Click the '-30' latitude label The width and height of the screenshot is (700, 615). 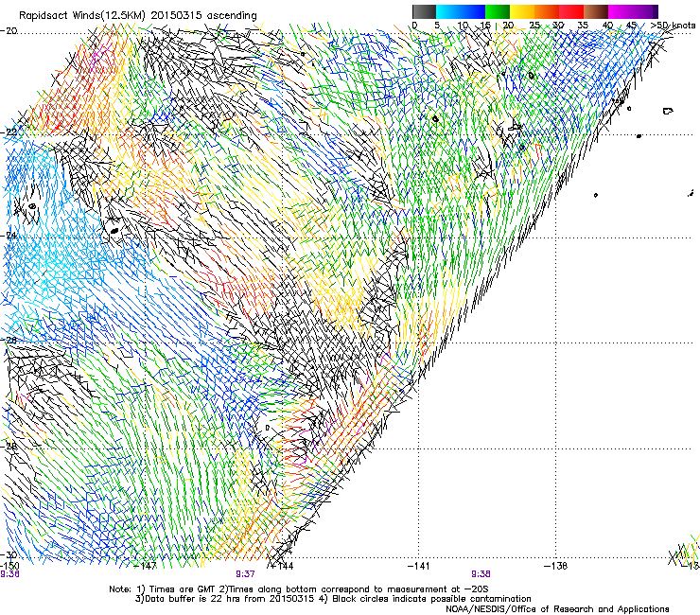coord(9,554)
